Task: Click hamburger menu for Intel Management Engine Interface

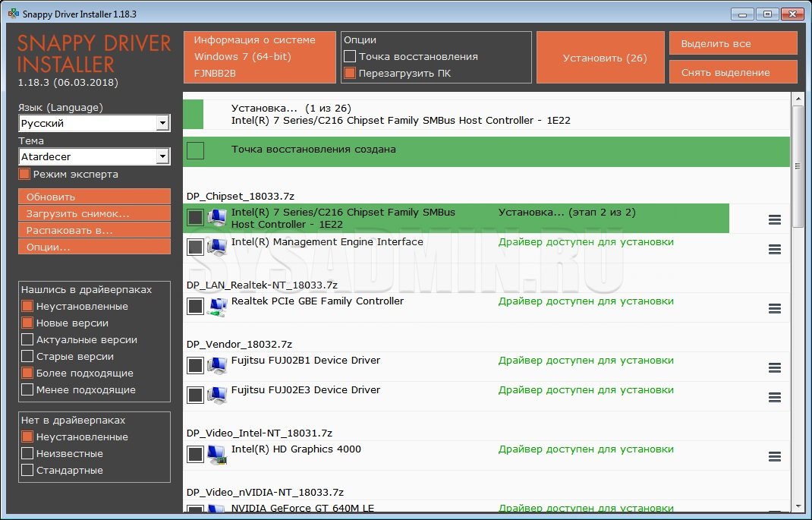Action: pyautogui.click(x=774, y=249)
